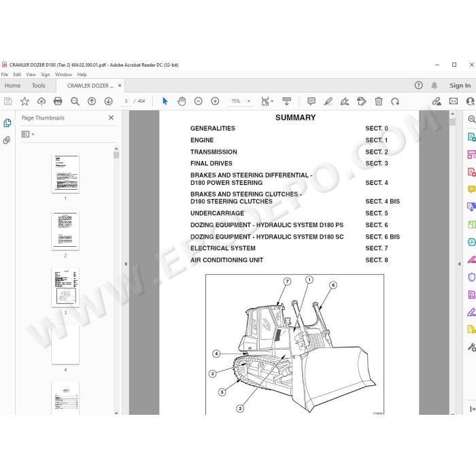Open the Window menu
Viewport: 476px width, 476px height.
63,74
